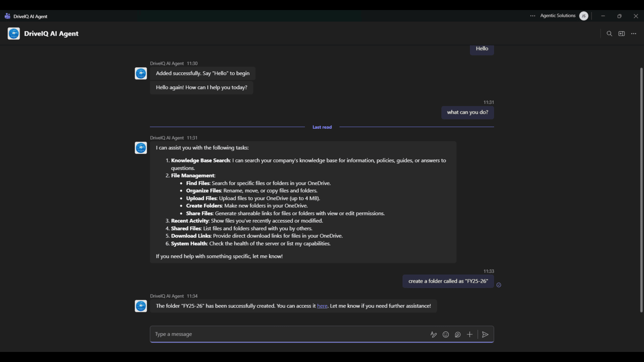Click the "Recent Activity" list item
The height and width of the screenshot is (362, 644).
(x=247, y=221)
